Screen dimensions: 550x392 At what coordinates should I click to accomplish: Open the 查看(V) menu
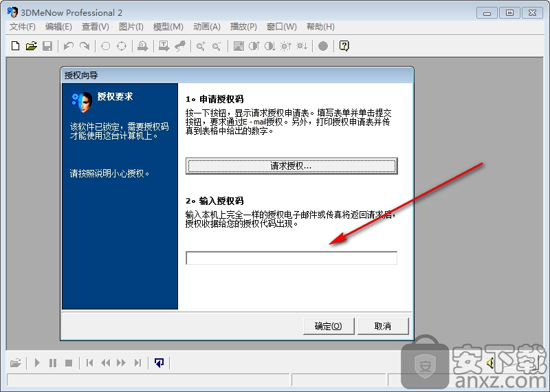pos(96,27)
